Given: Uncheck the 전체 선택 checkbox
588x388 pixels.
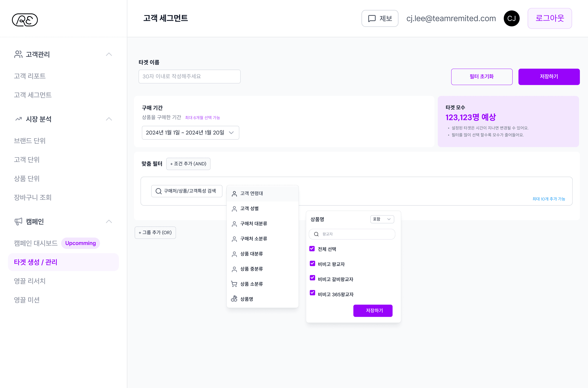Looking at the screenshot, I should coord(312,249).
